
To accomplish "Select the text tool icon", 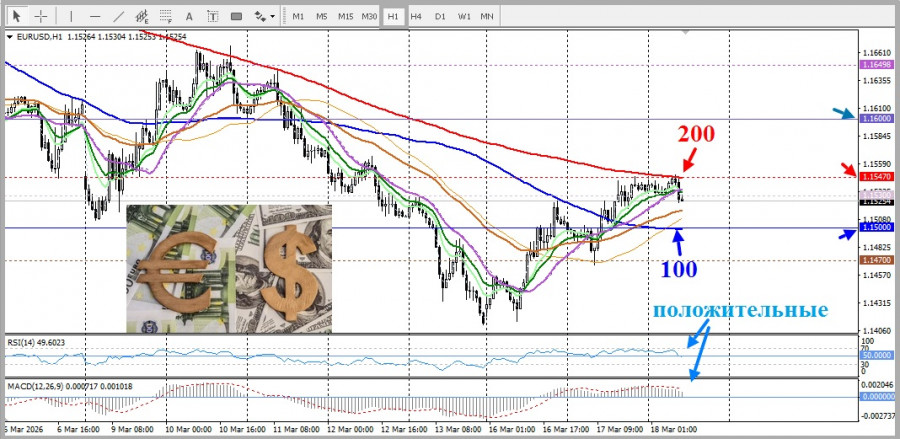I will coord(190,16).
